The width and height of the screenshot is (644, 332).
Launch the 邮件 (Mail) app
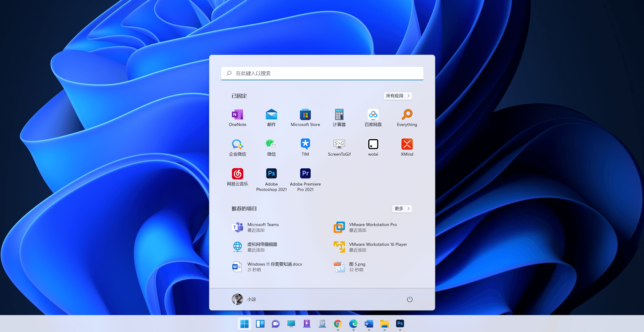point(271,117)
